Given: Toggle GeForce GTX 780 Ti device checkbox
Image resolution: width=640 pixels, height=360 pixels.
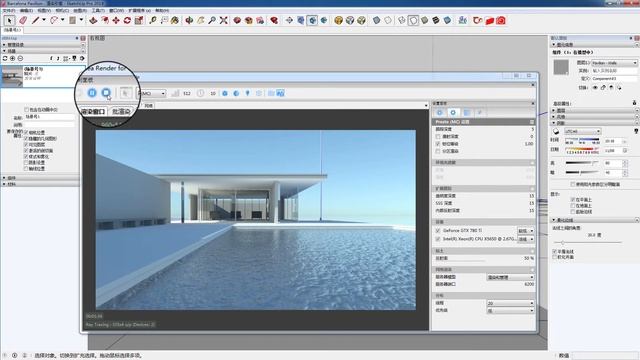Looking at the screenshot, I should click(x=438, y=231).
